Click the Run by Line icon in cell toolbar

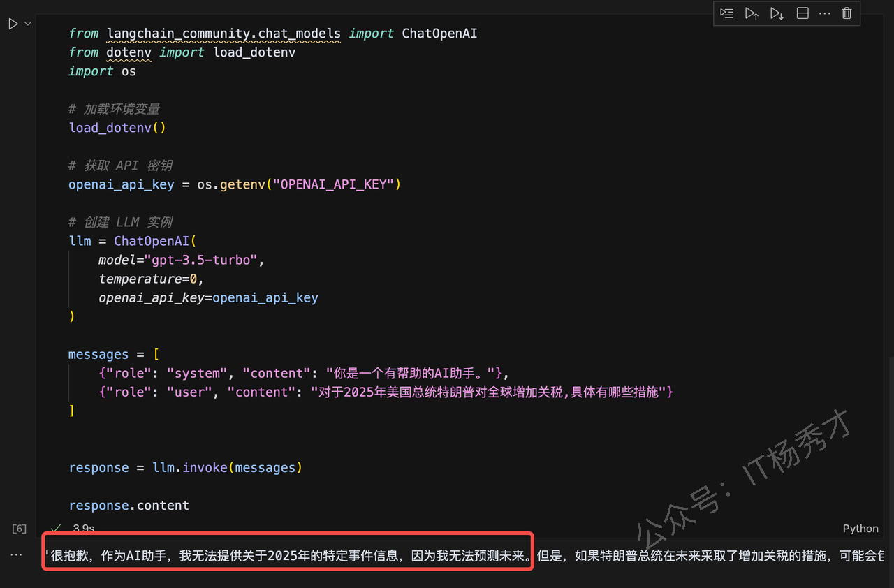point(727,13)
